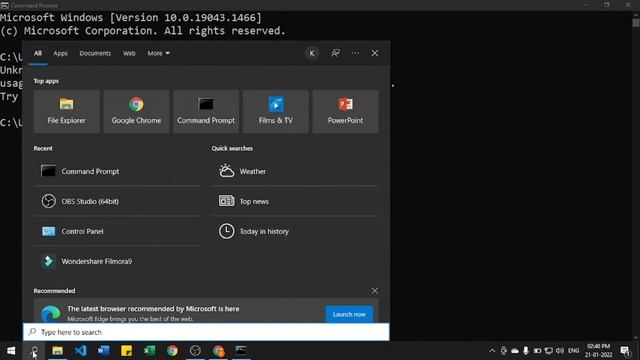Open the volume speaker tray icon
Image resolution: width=640 pixels, height=360 pixels.
pyautogui.click(x=560, y=351)
